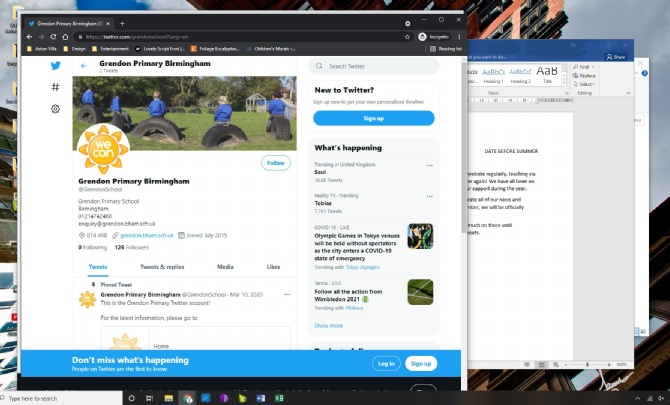This screenshot has width=670, height=405.
Task: Open Task View on the taskbar
Action: point(150,398)
